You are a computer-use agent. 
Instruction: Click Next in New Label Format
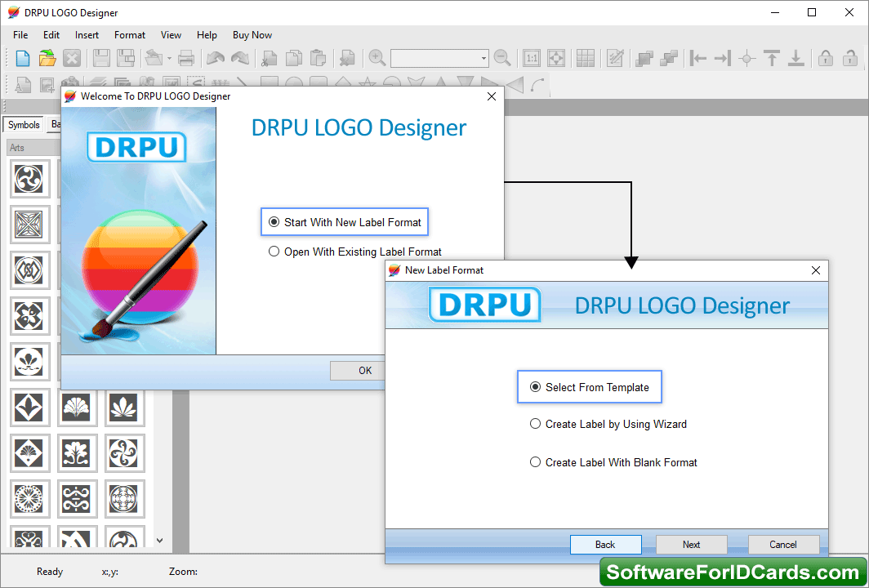point(691,545)
